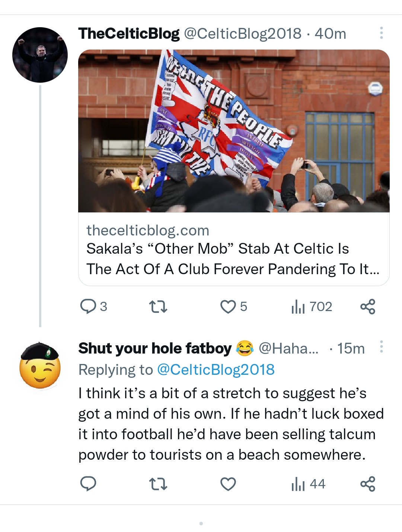Open more options on the reply tweet
This screenshot has height=532, width=402.
pos(381,347)
